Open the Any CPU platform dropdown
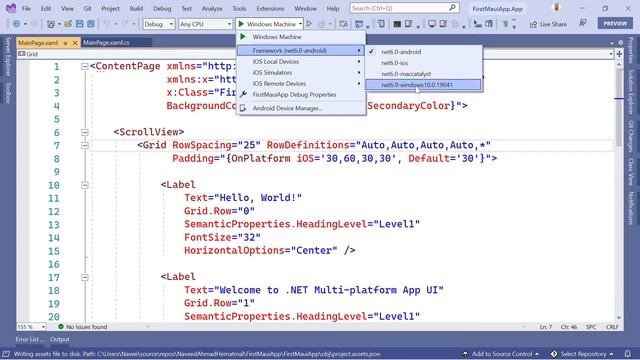 click(205, 24)
